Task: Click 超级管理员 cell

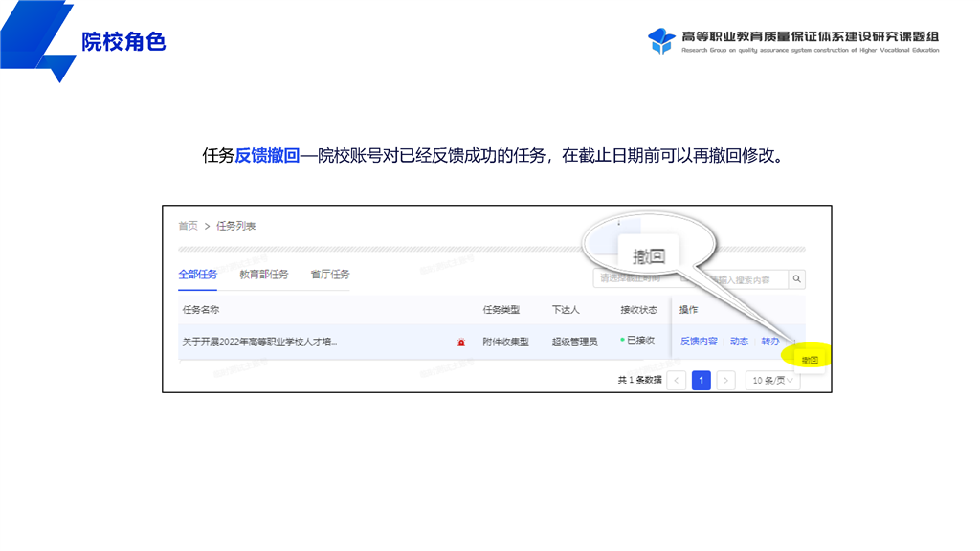Action: coord(574,342)
